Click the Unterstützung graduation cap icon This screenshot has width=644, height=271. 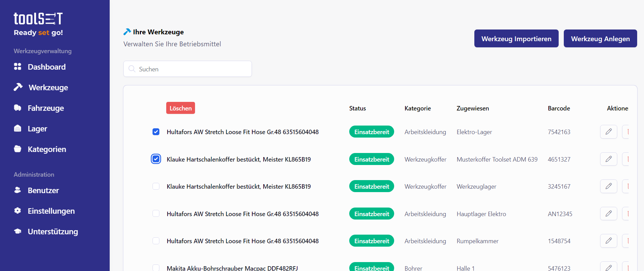click(x=17, y=231)
